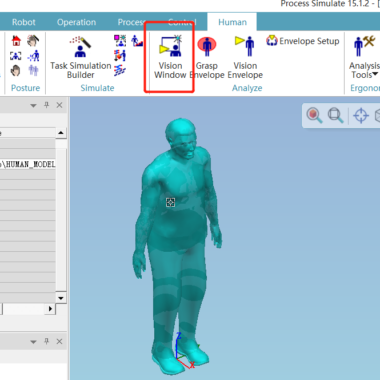Screen dimensions: 380x380
Task: Close the lower left panel
Action: [59, 342]
